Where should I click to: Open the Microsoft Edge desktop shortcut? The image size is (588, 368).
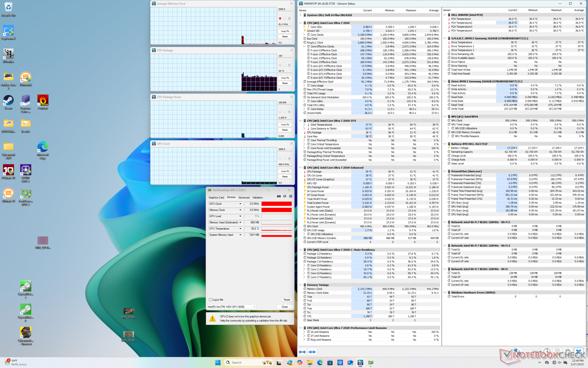point(43,150)
